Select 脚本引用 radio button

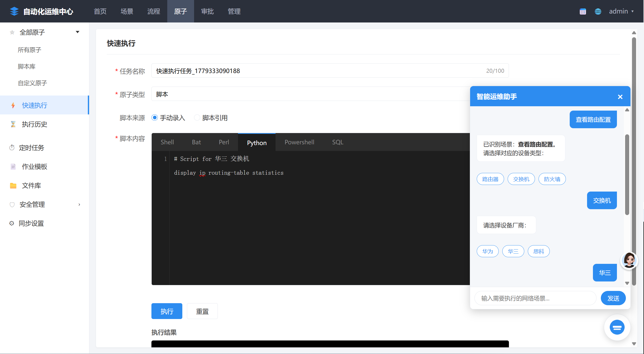(x=197, y=118)
